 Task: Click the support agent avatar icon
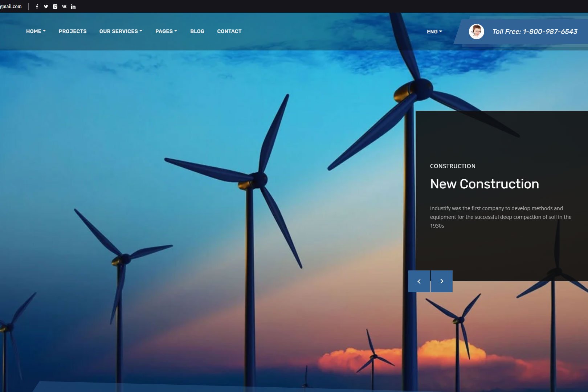(476, 32)
